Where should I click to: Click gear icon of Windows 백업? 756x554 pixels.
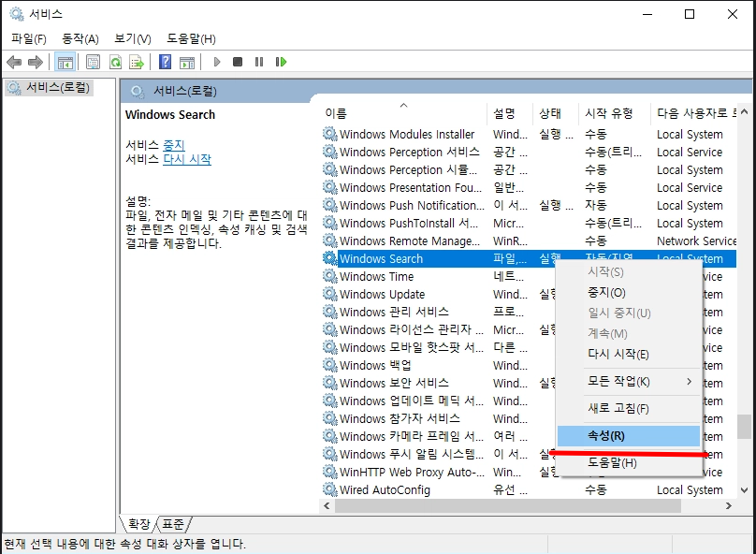click(329, 365)
